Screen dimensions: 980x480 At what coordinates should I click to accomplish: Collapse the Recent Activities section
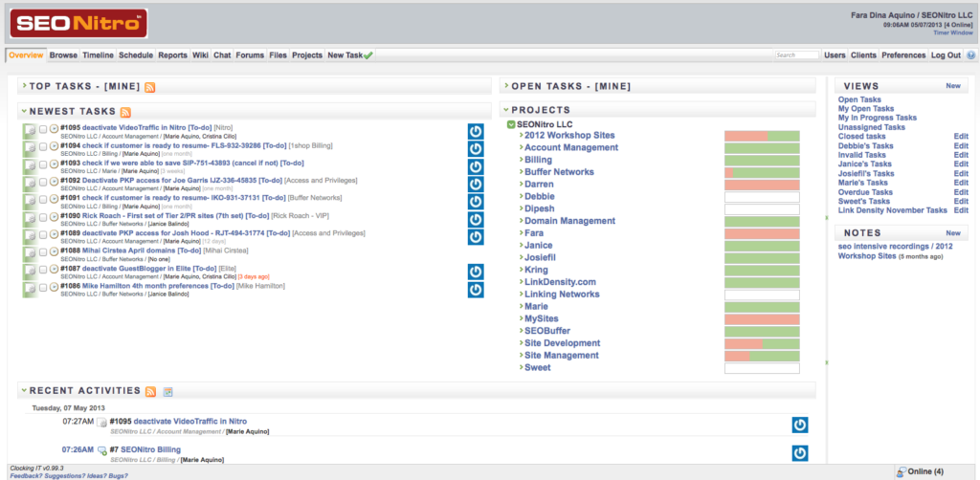click(x=24, y=391)
